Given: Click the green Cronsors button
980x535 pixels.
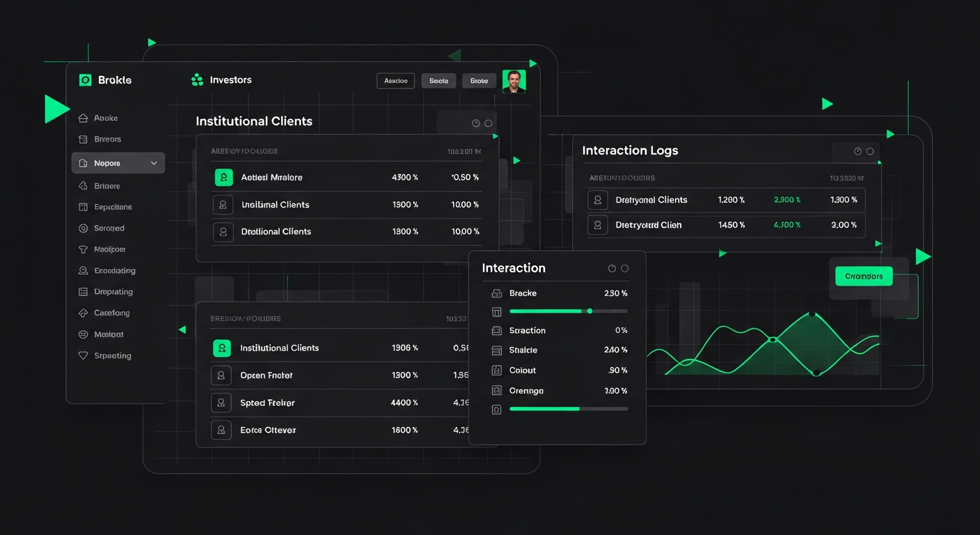Looking at the screenshot, I should (x=864, y=276).
